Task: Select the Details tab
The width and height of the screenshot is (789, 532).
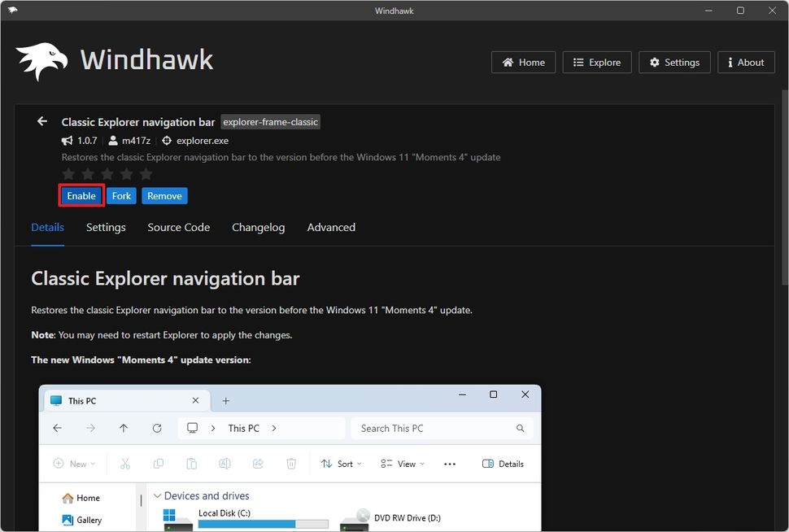Action: pyautogui.click(x=47, y=227)
